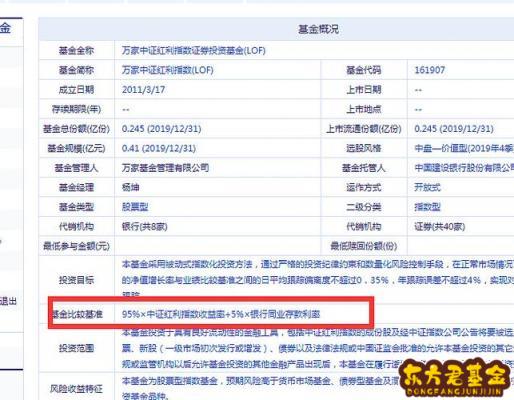
Task: Click the 上市日期 label
Action: (364, 90)
